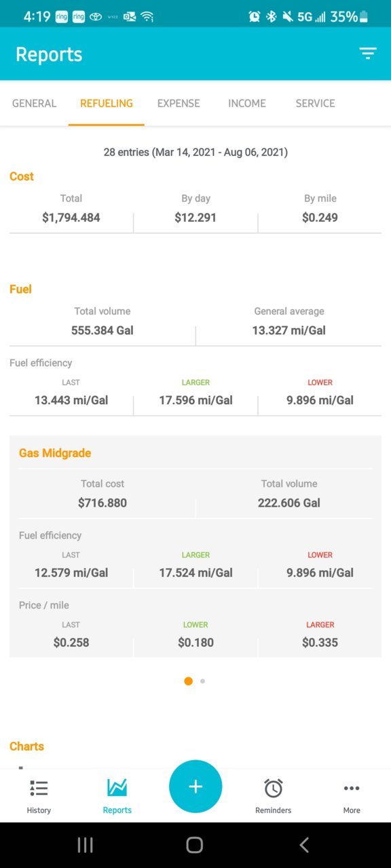Open Reminders alarm clock icon

[x=274, y=788]
